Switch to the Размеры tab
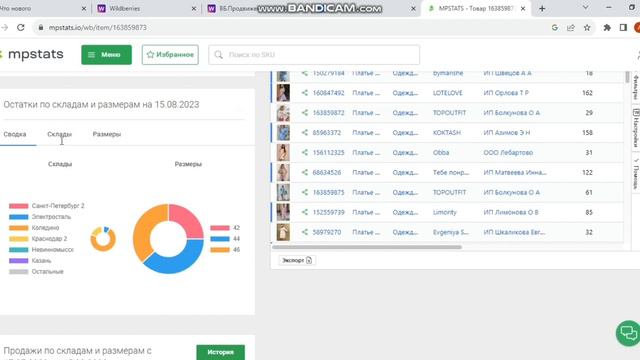Image resolution: width=640 pixels, height=360 pixels. pos(107,134)
